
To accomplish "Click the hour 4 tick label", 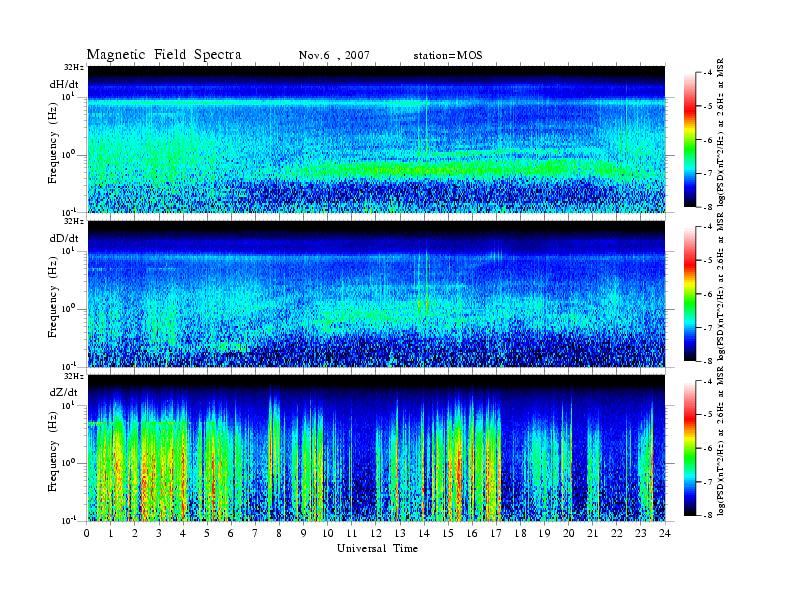I will 183,534.
